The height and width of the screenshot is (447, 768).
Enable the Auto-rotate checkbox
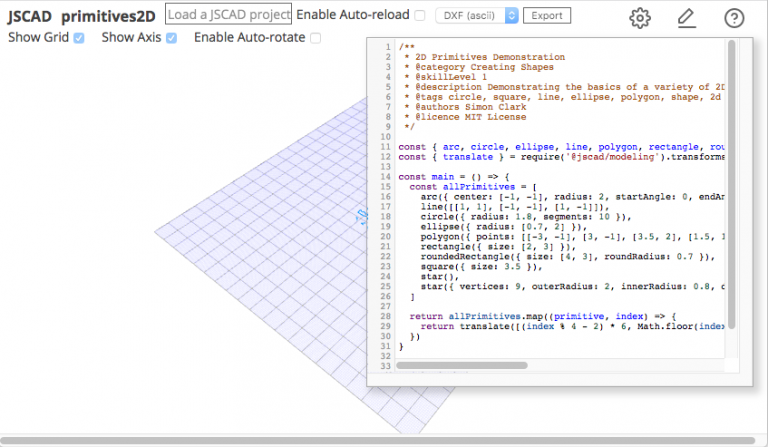click(316, 38)
